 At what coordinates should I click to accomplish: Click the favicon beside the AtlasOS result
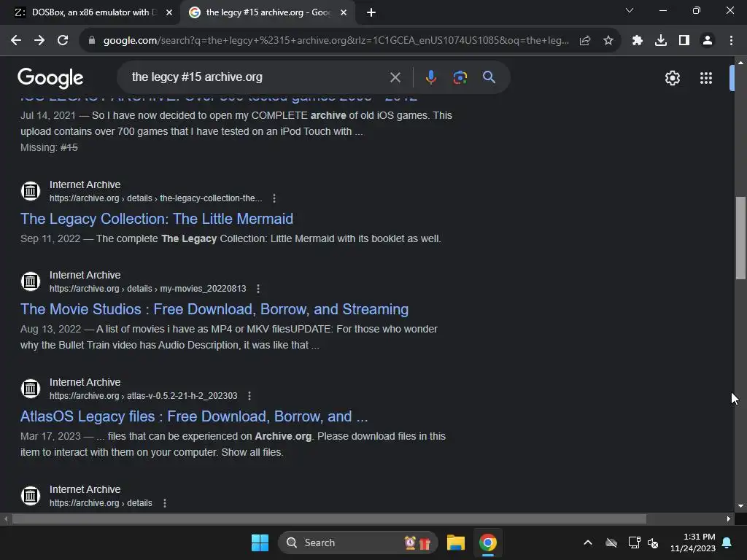tap(31, 389)
